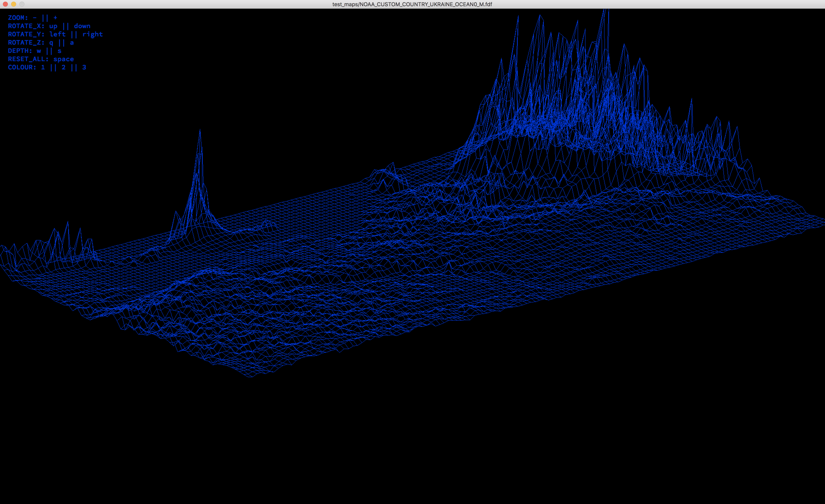Click number 1 in the COLOUR line
This screenshot has width=825, height=504.
[x=43, y=67]
